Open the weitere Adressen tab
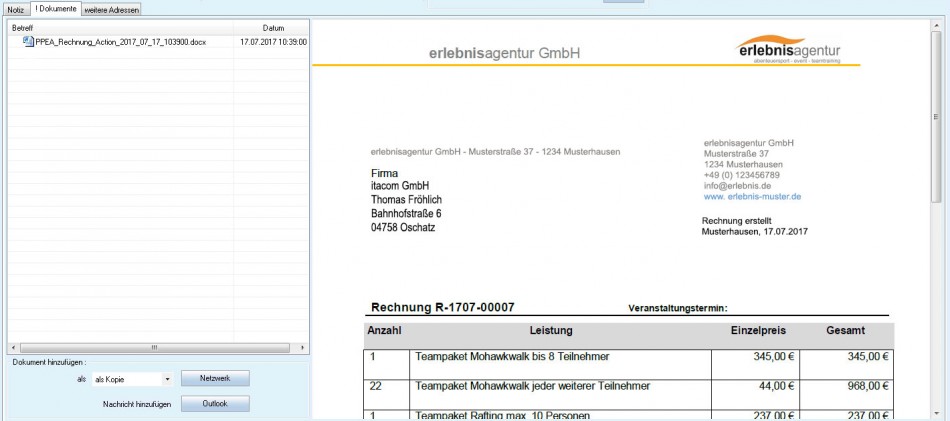Viewport: 950px width, 421px height. click(x=111, y=9)
